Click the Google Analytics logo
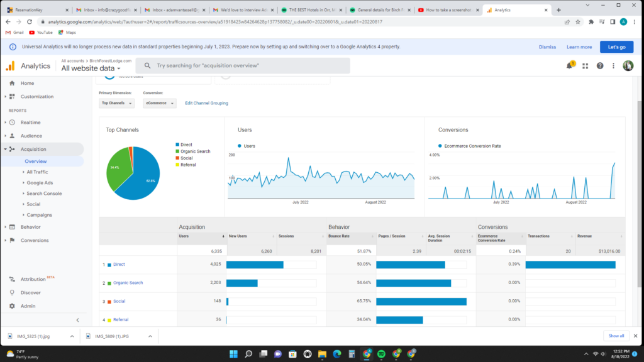The height and width of the screenshot is (362, 644). (x=10, y=65)
